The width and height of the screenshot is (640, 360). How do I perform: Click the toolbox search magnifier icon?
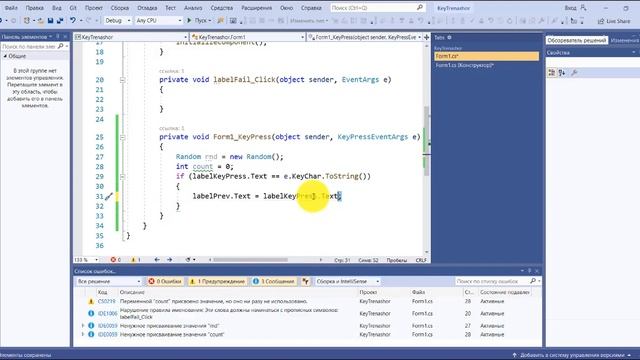click(60, 47)
